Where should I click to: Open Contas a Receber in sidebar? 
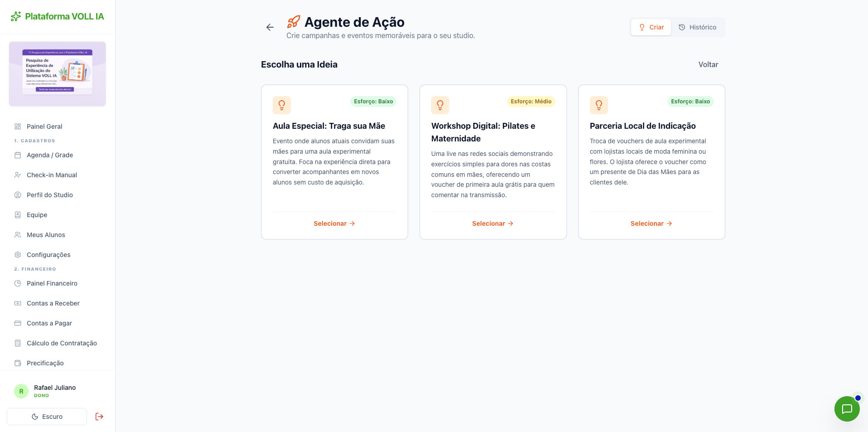pos(53,303)
